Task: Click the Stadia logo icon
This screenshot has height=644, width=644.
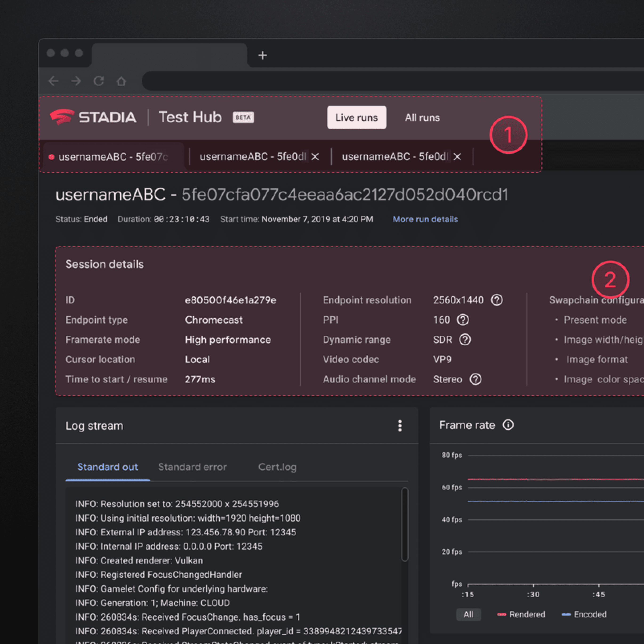Action: [62, 117]
